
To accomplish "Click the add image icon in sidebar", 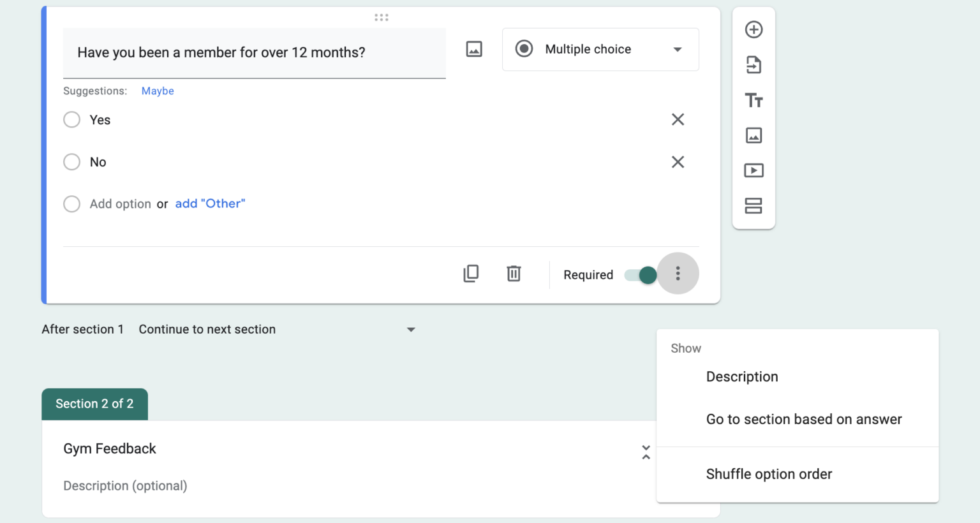I will (x=754, y=135).
